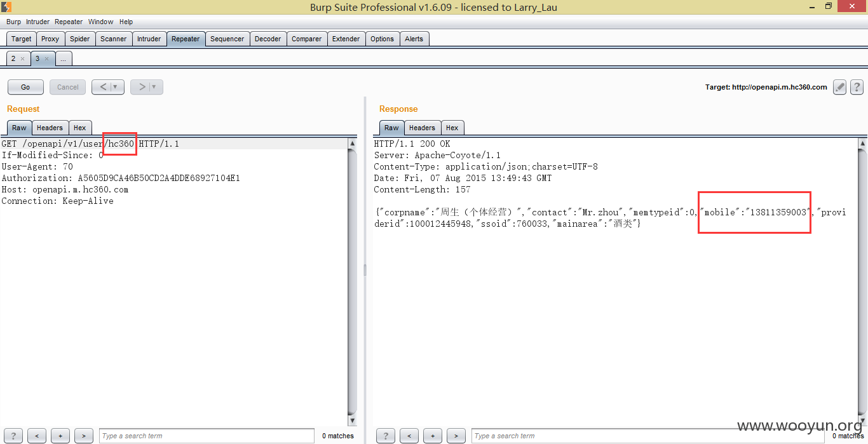
Task: Select the Response Hex tab
Action: (x=452, y=128)
